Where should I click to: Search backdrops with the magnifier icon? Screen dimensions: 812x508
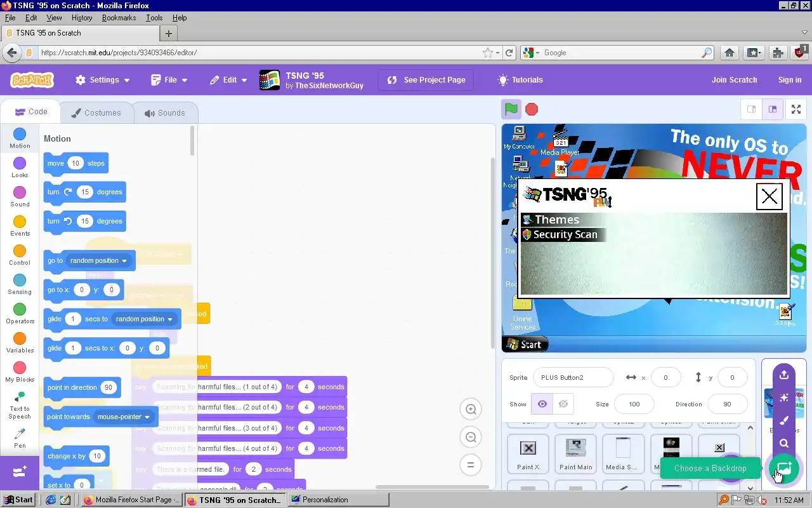[784, 443]
